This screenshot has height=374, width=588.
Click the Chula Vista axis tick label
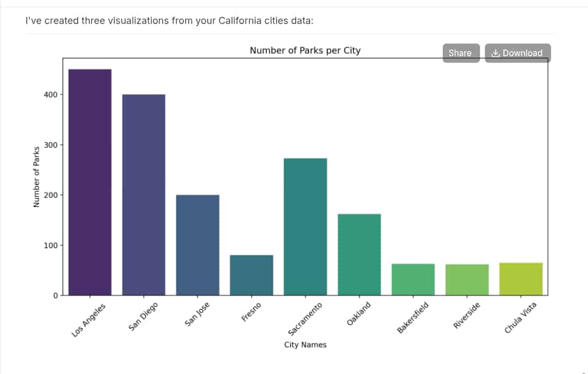click(x=520, y=318)
